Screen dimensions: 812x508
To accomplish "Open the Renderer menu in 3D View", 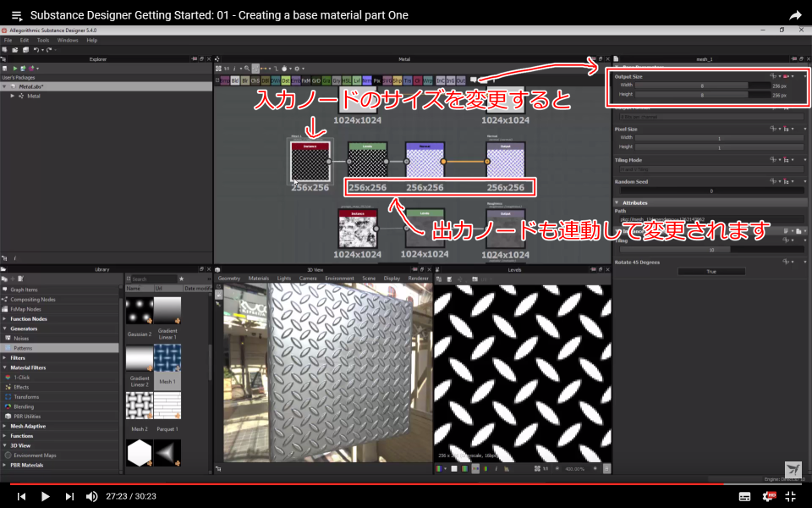I will click(x=419, y=279).
